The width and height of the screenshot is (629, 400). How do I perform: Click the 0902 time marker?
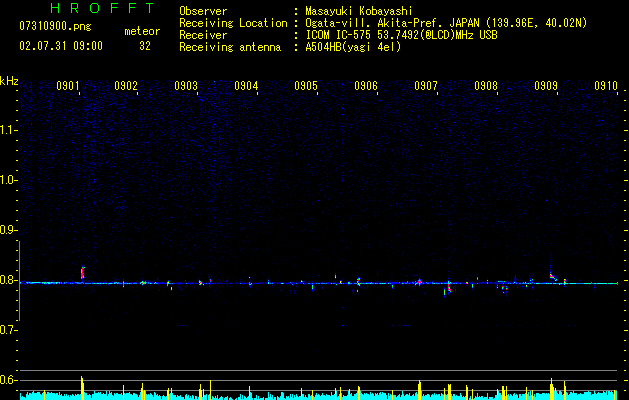(x=126, y=86)
